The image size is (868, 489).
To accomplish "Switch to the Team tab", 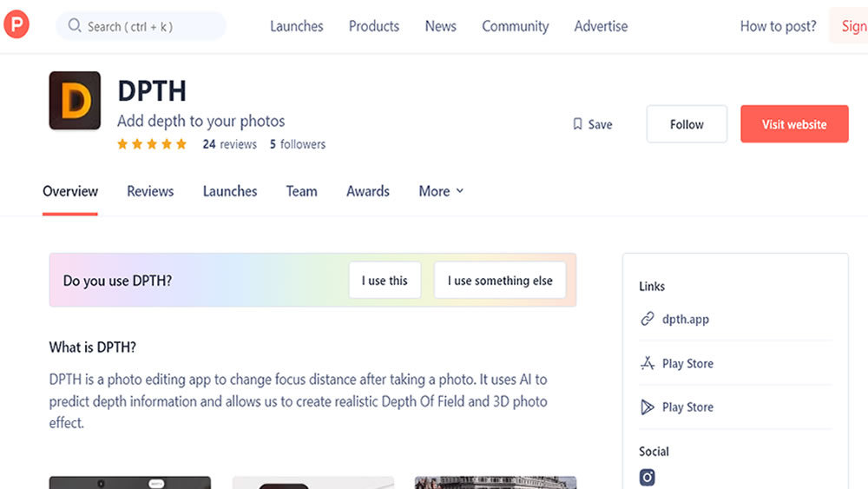I will point(301,192).
